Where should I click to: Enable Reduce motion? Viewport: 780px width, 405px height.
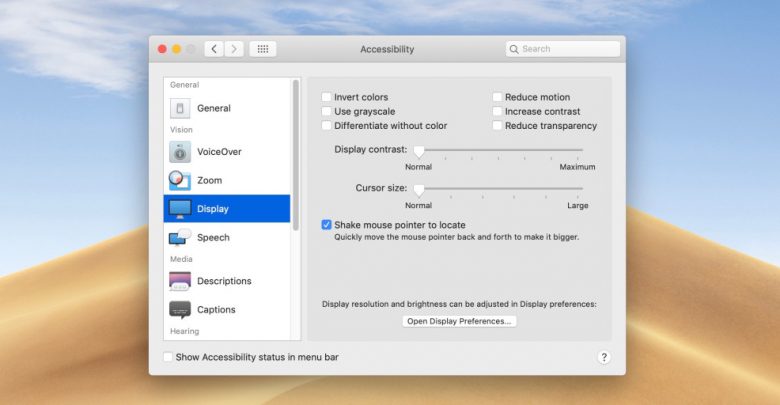(x=497, y=97)
